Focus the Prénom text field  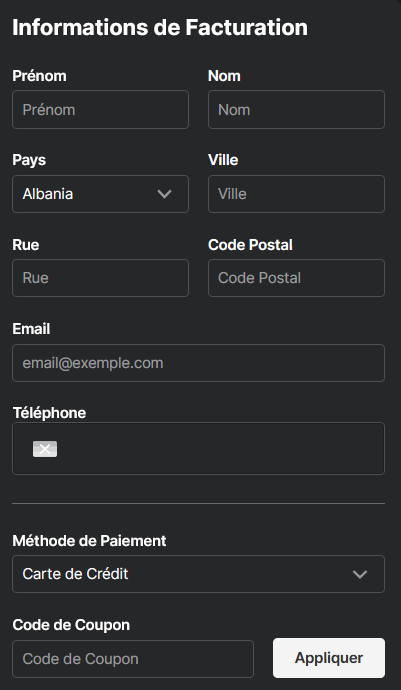tap(100, 110)
